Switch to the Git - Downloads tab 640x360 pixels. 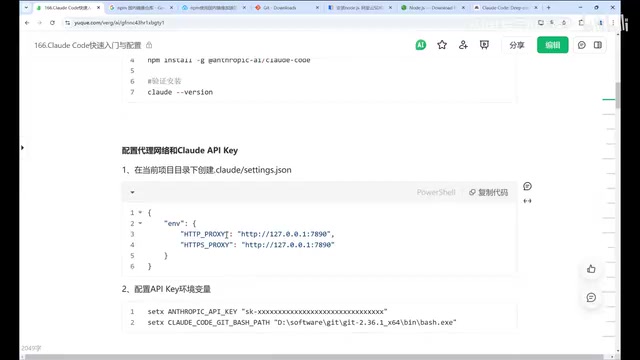coord(287,8)
